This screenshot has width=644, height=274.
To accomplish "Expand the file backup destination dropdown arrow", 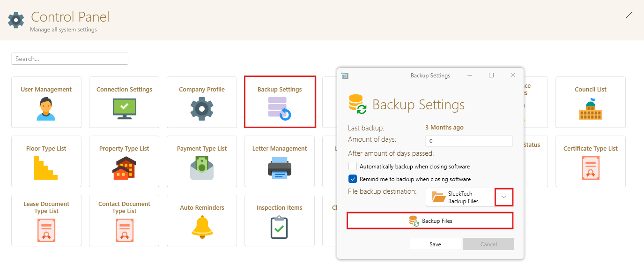I will click(x=504, y=197).
